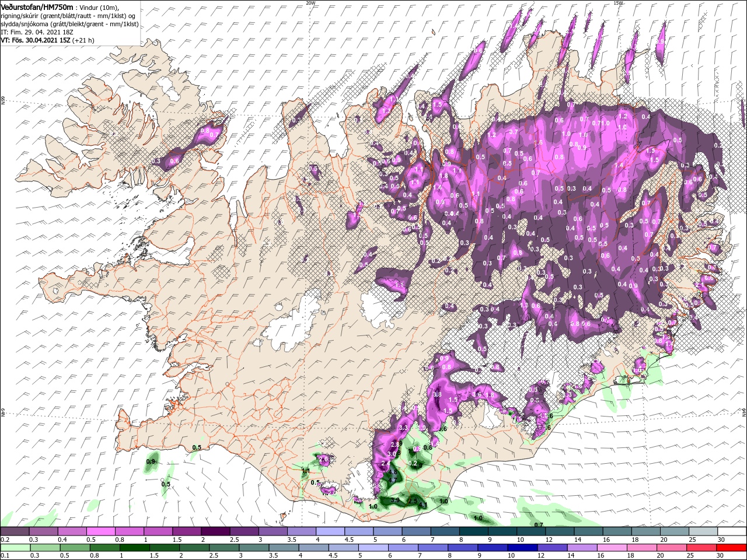Click the 3.9 rain value near the south coast
Screen dimensions: 747x560
click(395, 501)
